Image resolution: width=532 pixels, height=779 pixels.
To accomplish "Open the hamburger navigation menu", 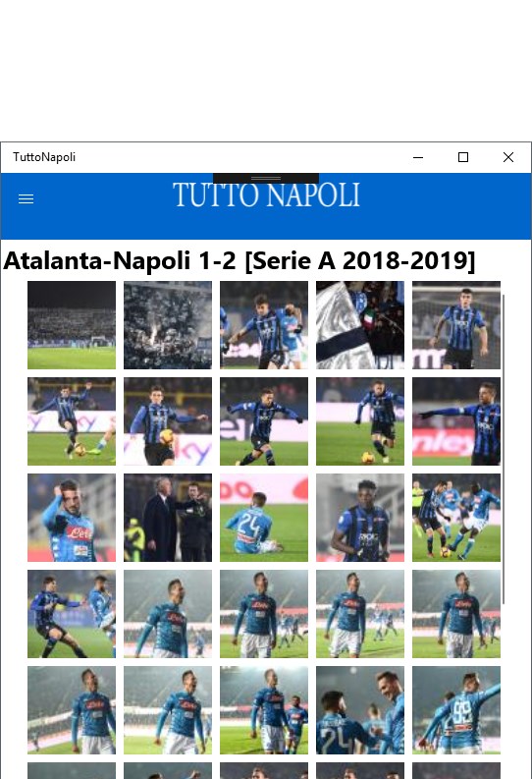I will click(26, 199).
